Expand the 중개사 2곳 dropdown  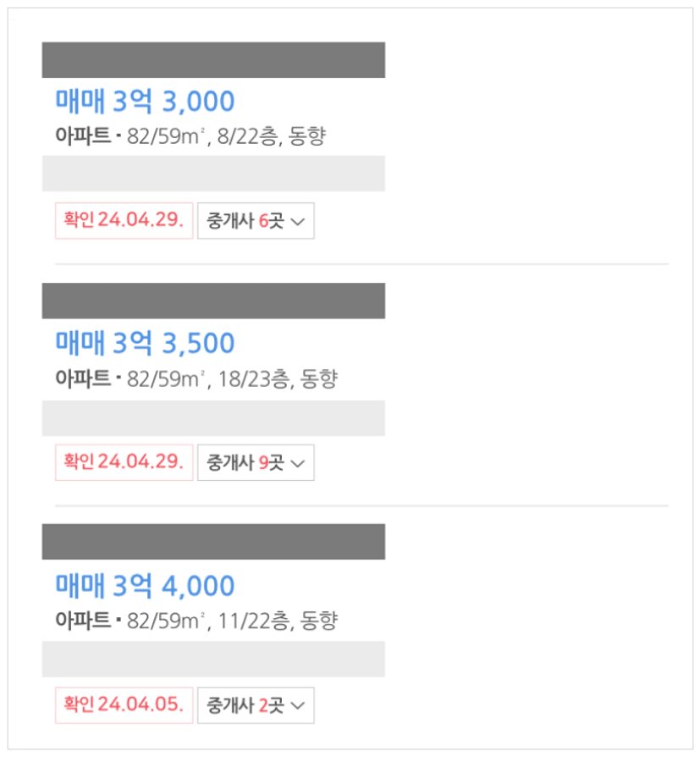(256, 705)
